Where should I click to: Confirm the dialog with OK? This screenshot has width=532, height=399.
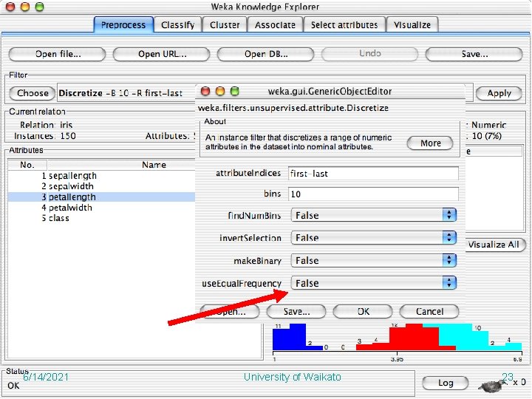click(x=363, y=312)
